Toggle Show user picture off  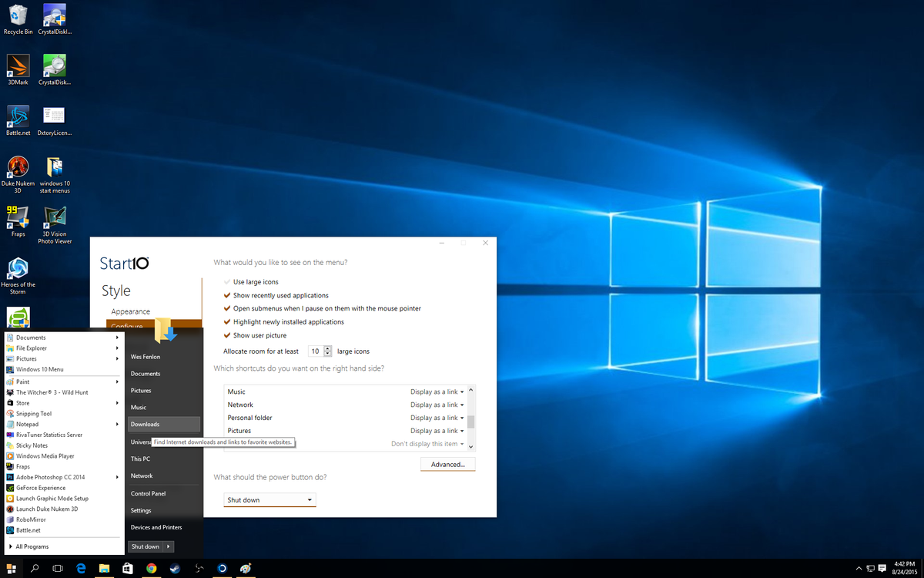point(226,335)
